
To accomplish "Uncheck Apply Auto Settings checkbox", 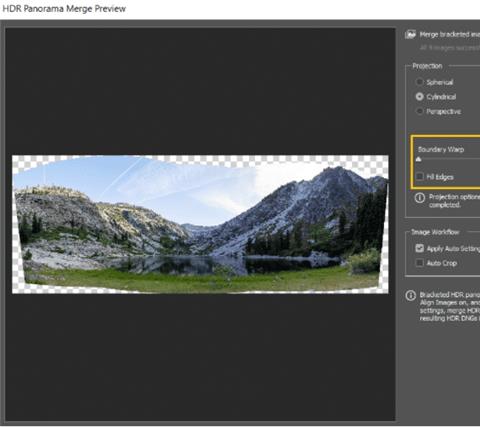I will coord(420,248).
